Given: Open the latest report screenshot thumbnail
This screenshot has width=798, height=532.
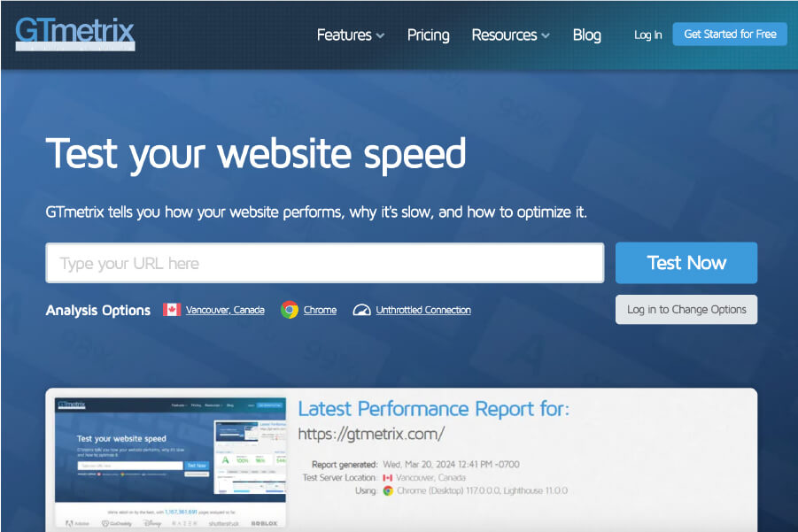Looking at the screenshot, I should point(170,463).
